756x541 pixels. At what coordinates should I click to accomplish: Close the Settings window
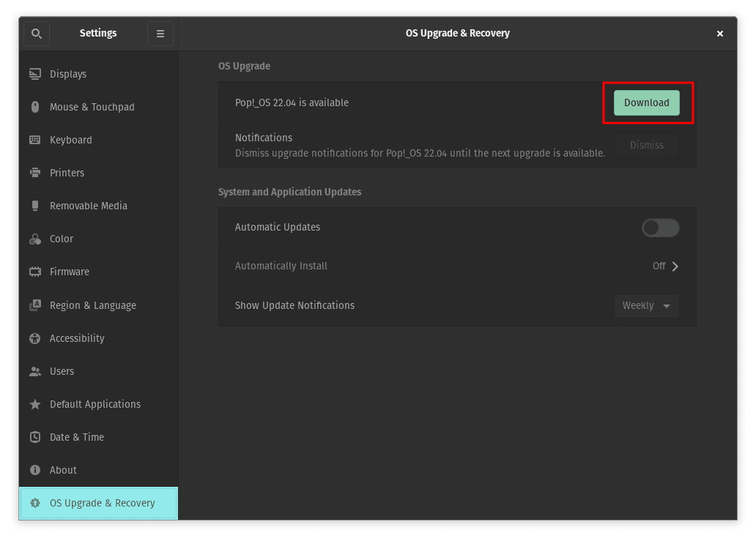click(x=720, y=33)
